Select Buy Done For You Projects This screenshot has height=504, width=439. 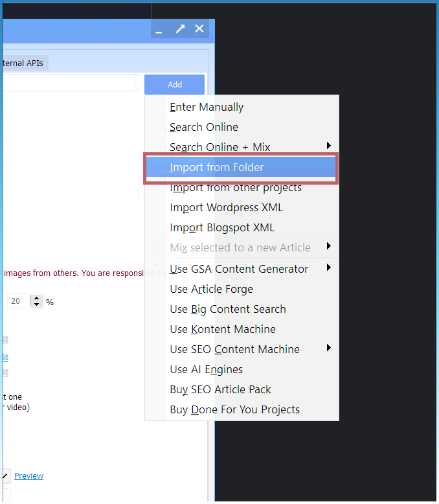(x=234, y=410)
